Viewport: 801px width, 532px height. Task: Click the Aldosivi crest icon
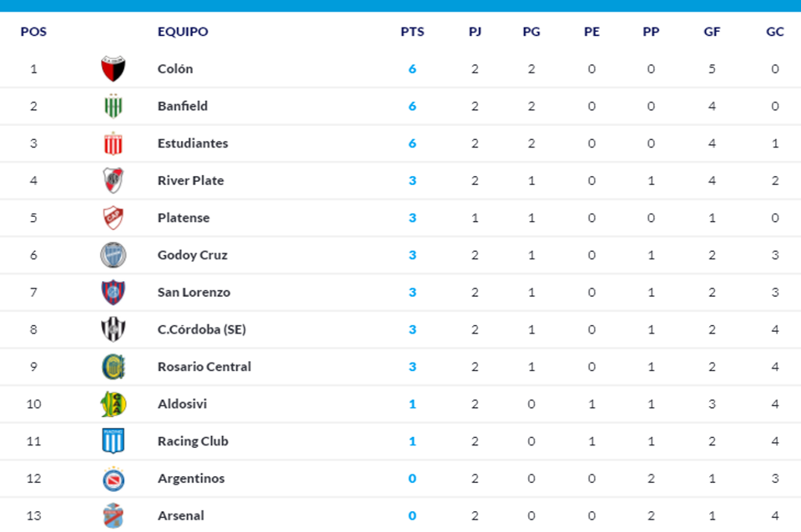113,404
